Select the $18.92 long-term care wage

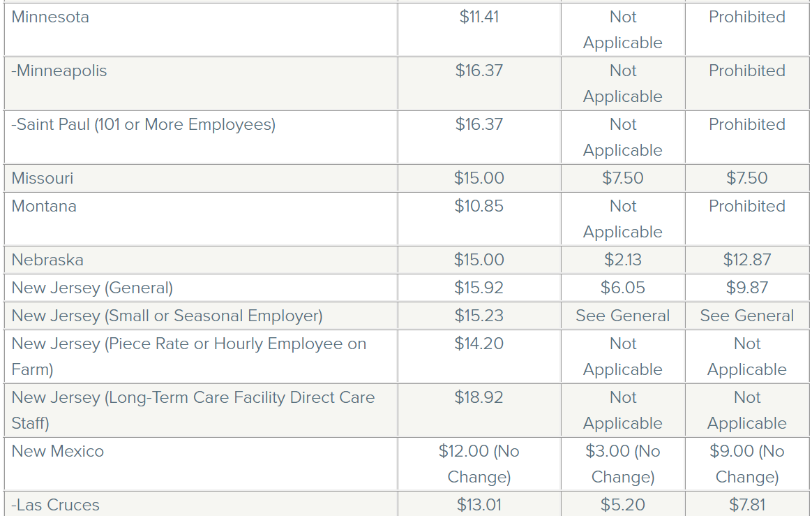coord(479,398)
